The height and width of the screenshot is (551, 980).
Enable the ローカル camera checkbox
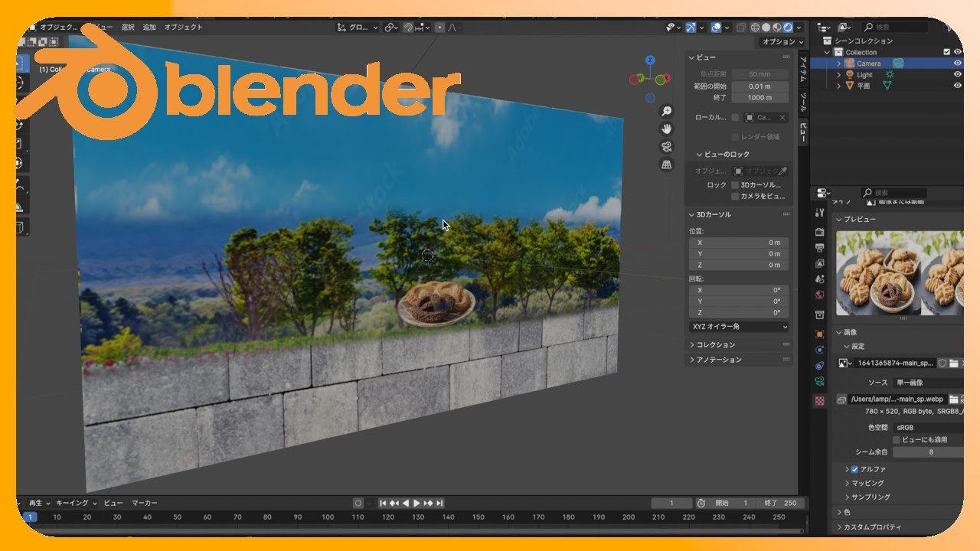point(735,118)
